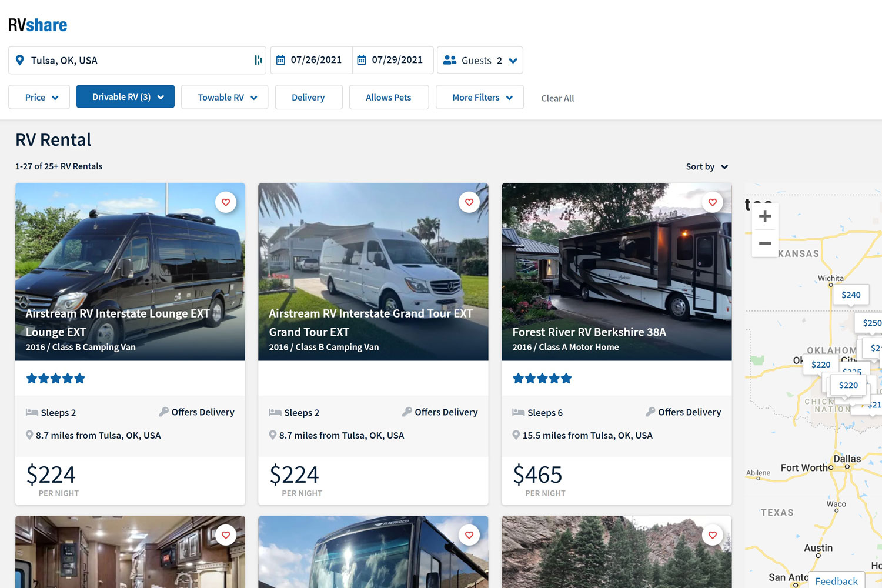Click the Waco label on the map

click(x=836, y=504)
